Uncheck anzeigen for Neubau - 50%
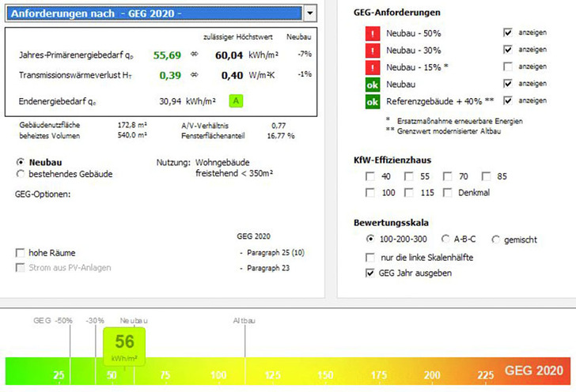Viewport: 576px width, 392px height. point(508,33)
